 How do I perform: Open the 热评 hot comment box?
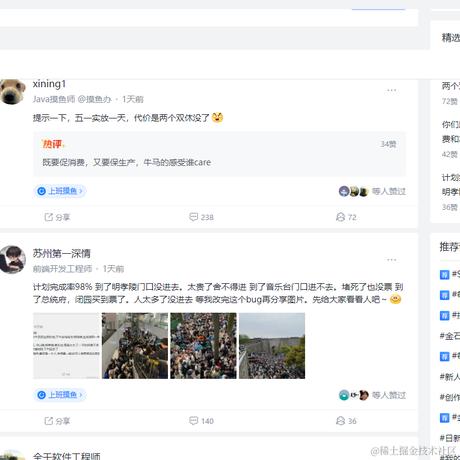point(219,154)
